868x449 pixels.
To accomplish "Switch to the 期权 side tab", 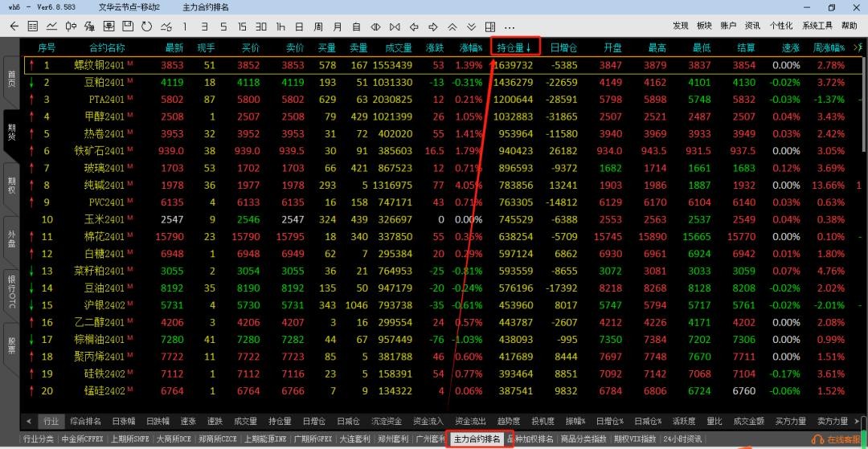I will [x=11, y=186].
